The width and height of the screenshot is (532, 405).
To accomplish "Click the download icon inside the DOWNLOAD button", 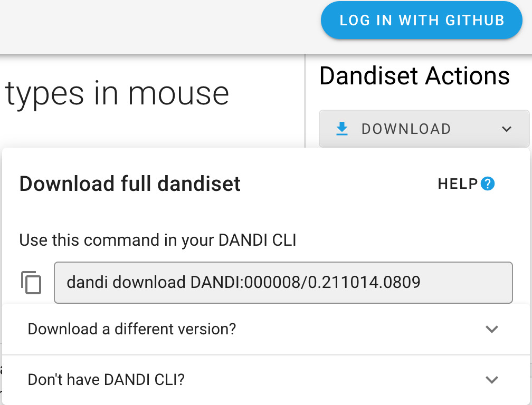I will click(342, 128).
